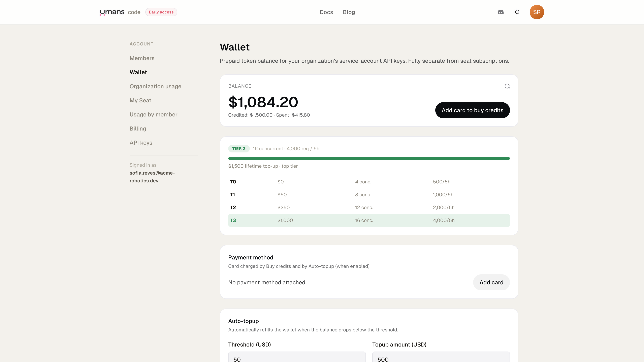
Task: Select the highlighted T3 tier row
Action: pos(369,220)
